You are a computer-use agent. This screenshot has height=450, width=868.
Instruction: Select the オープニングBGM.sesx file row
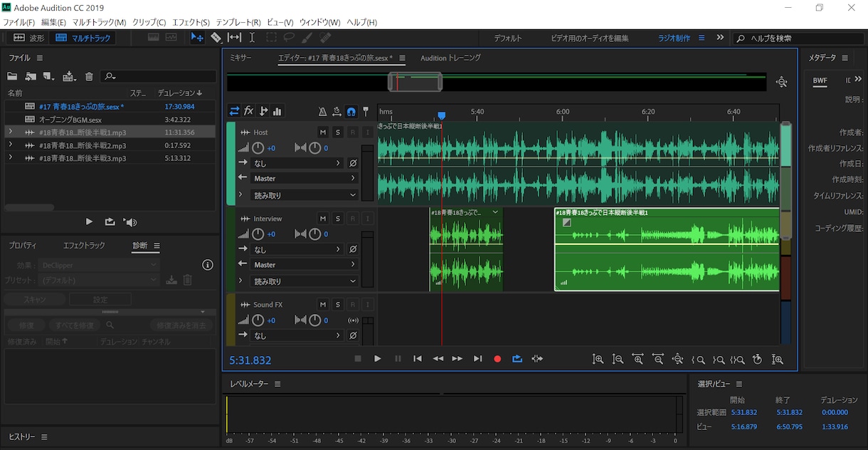(x=110, y=119)
